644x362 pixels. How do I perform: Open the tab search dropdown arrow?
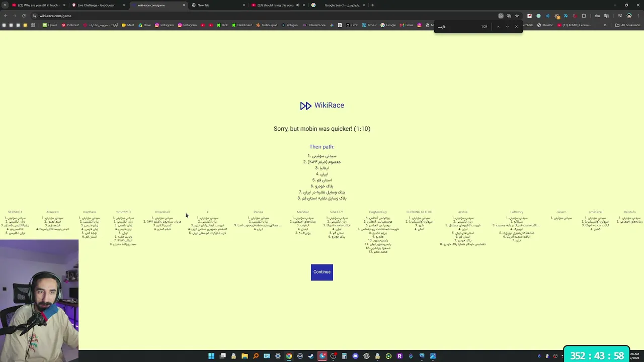click(x=5, y=5)
